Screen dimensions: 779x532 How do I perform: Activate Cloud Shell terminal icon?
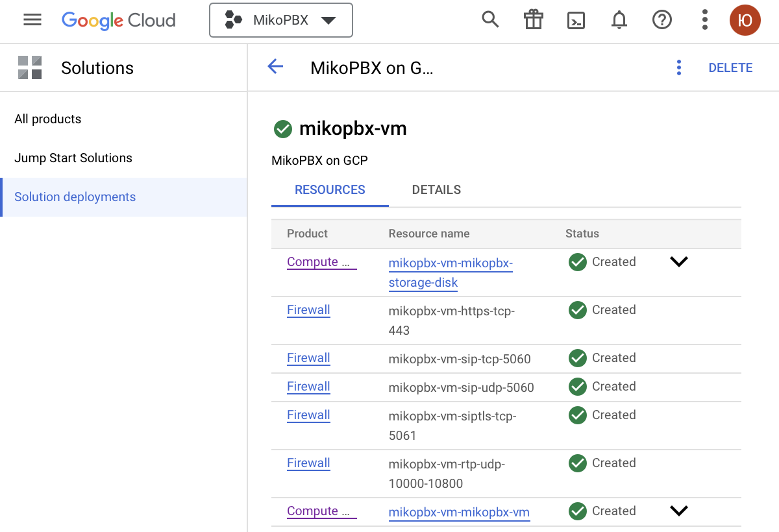click(576, 20)
